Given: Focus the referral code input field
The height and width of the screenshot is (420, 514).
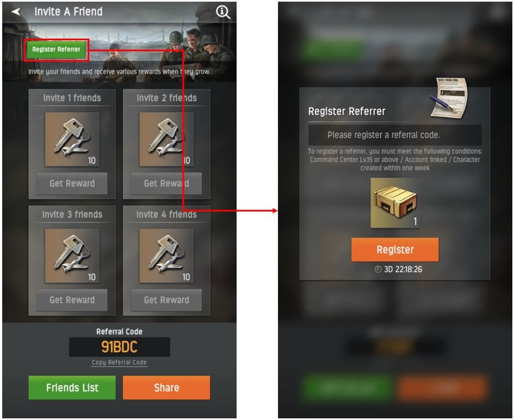Looking at the screenshot, I should (395, 135).
